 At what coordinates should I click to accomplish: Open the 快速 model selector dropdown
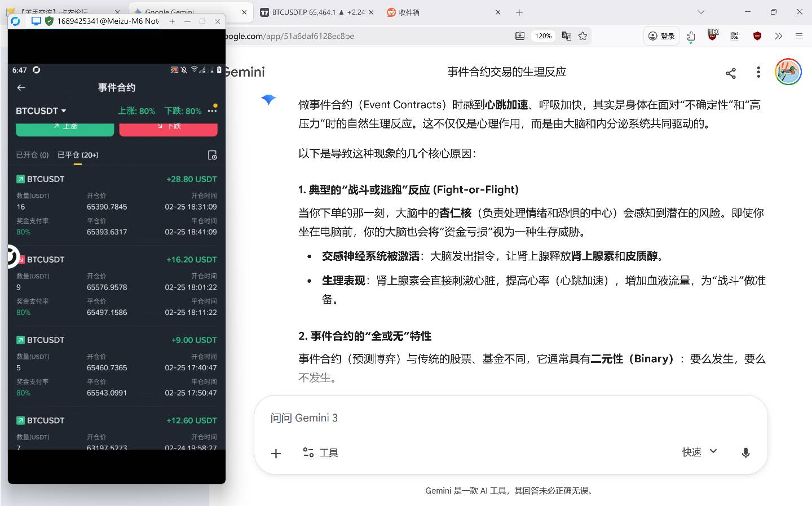699,452
